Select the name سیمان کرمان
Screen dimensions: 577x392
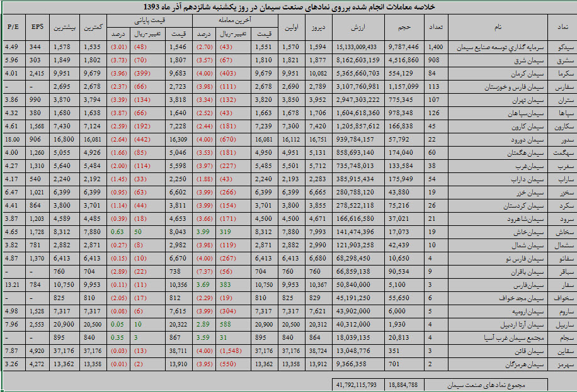click(x=527, y=74)
